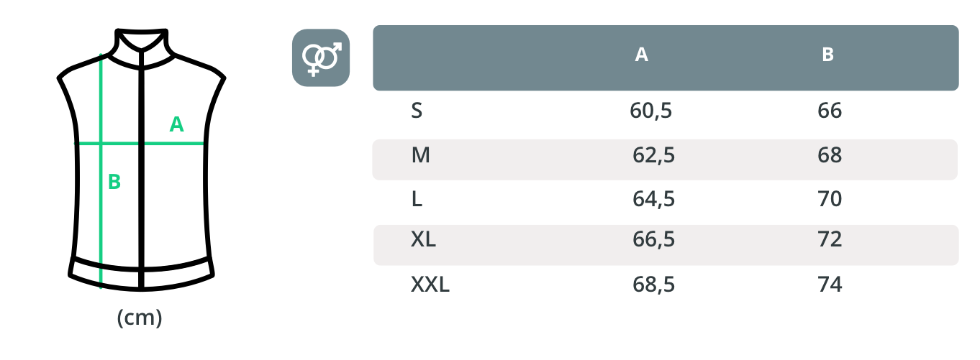Image resolution: width=980 pixels, height=360 pixels.
Task: Click the vest collar in the diagram
Action: [x=142, y=41]
